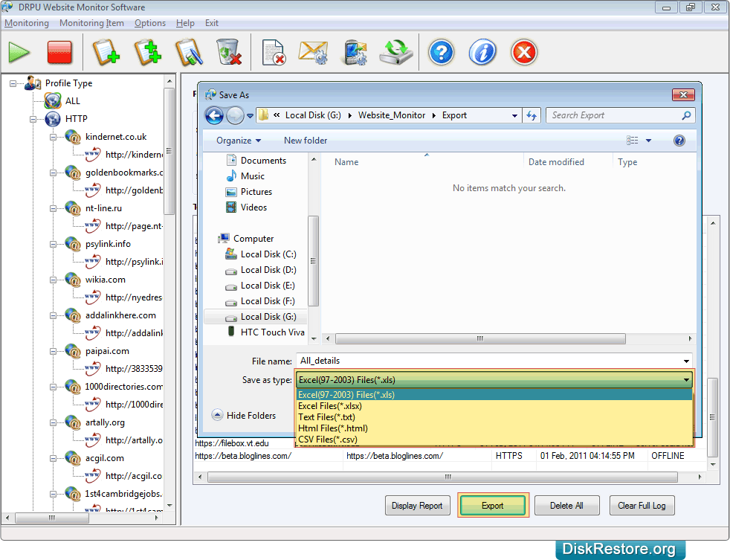Click the file list horizontal scrollbar
The width and height of the screenshot is (730, 560).
pyautogui.click(x=479, y=338)
